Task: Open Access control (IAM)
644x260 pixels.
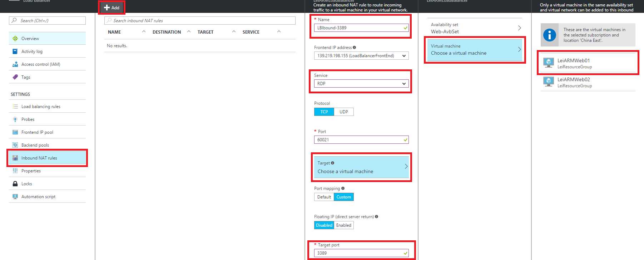Action: [47, 64]
